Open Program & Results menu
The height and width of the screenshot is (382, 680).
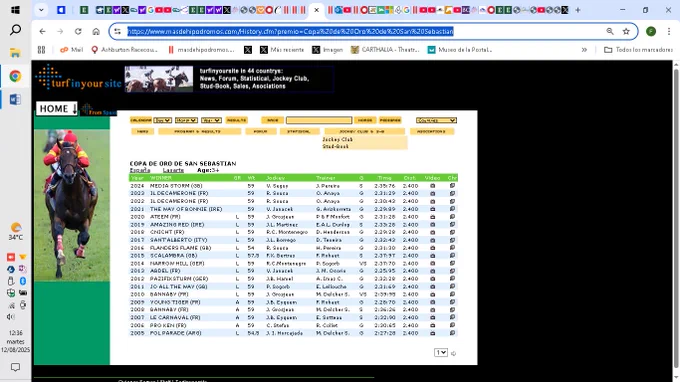[x=199, y=131]
